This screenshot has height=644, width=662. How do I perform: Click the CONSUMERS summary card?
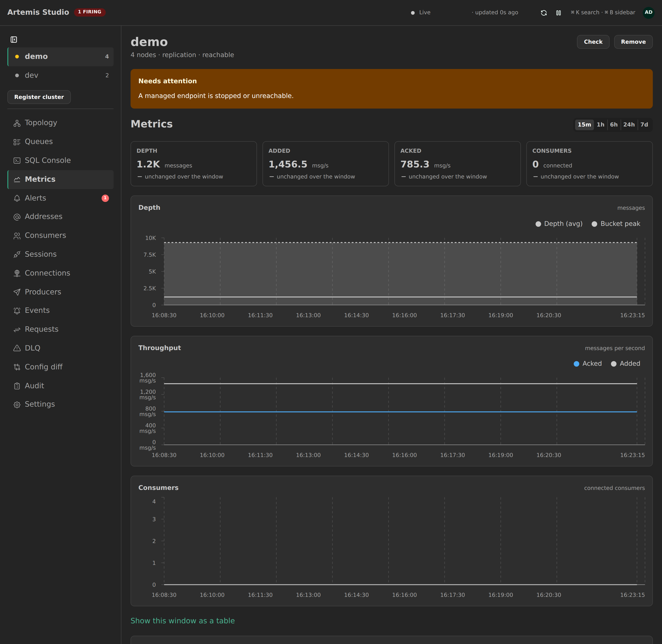pyautogui.click(x=589, y=164)
